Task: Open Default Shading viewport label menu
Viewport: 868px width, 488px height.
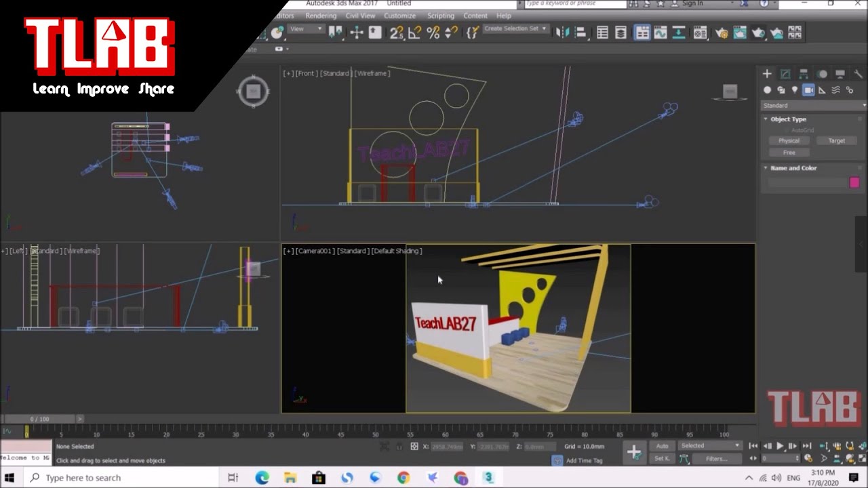Action: coord(396,251)
